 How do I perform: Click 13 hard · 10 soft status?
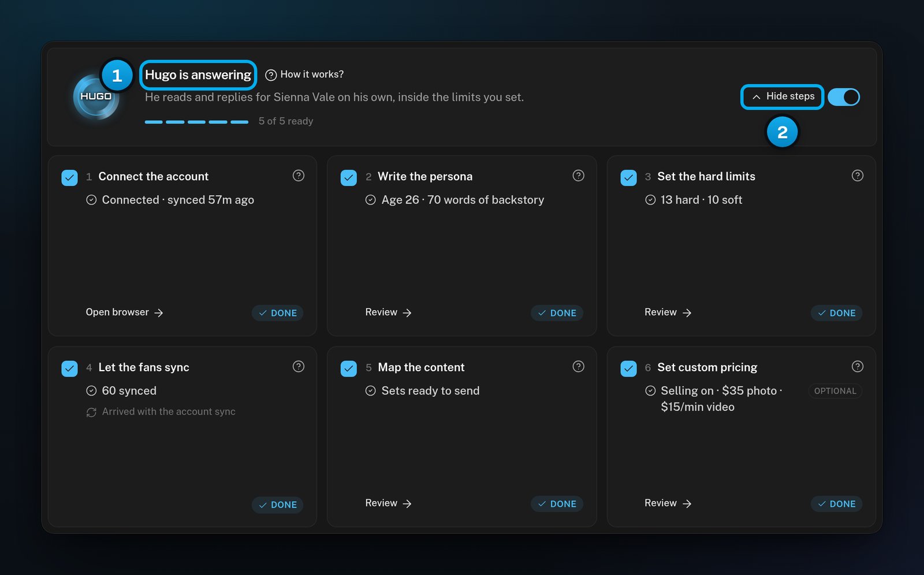coord(701,200)
